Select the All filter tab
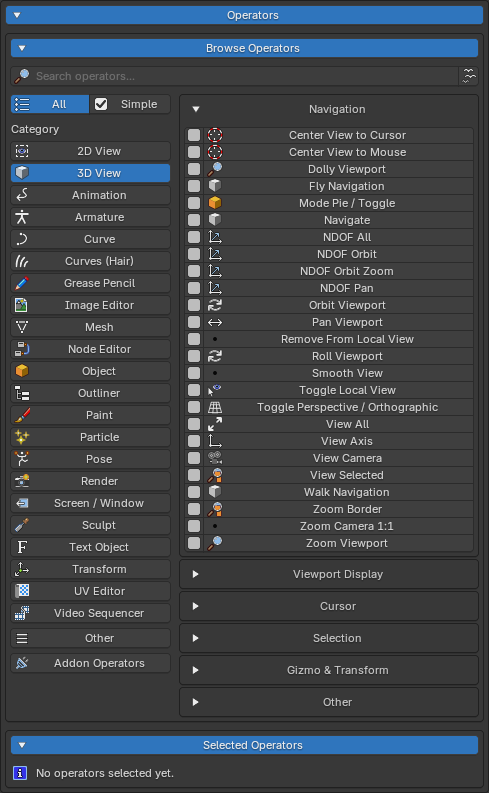Viewport: 489px width, 793px height. point(50,104)
